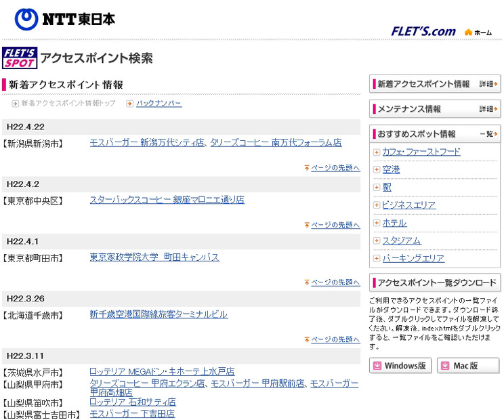Click greyed 新着アクセスポイント情報トップ text

click(x=68, y=104)
